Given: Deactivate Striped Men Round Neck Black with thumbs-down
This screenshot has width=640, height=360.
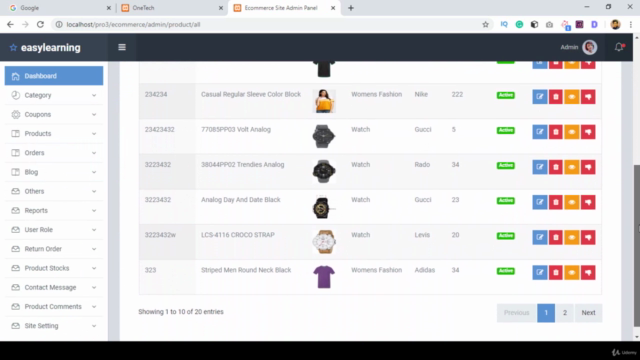Looking at the screenshot, I should (588, 272).
